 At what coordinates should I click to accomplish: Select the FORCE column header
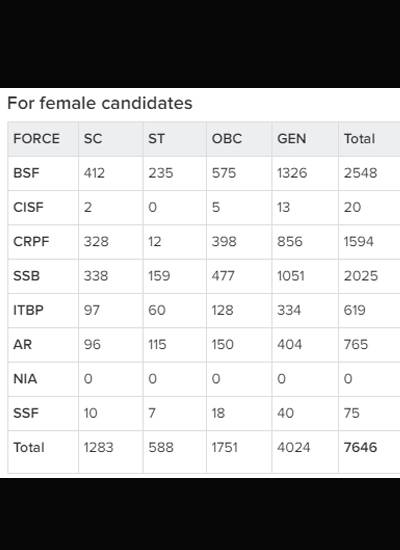(36, 139)
